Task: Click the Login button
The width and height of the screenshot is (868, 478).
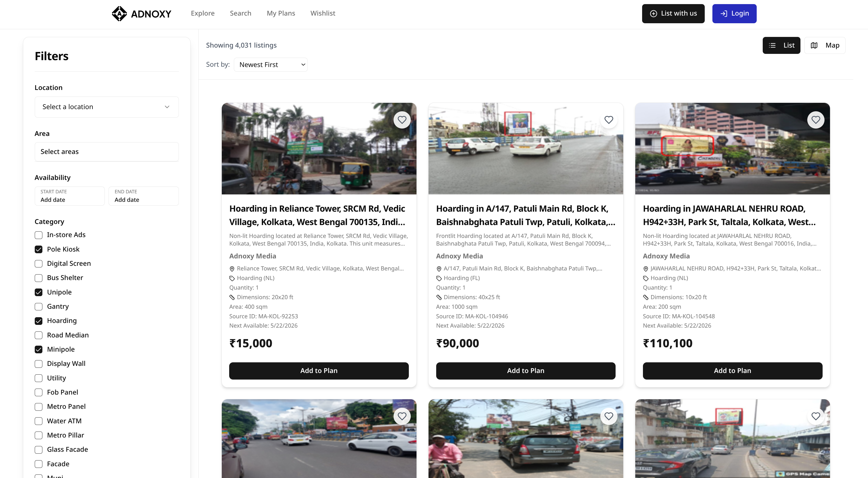Action: (x=734, y=14)
